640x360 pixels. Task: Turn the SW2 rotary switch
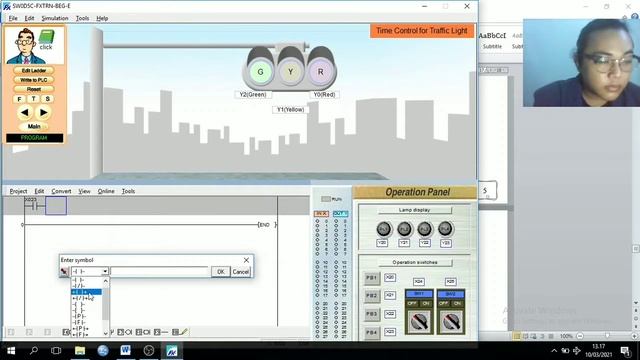pos(451,322)
